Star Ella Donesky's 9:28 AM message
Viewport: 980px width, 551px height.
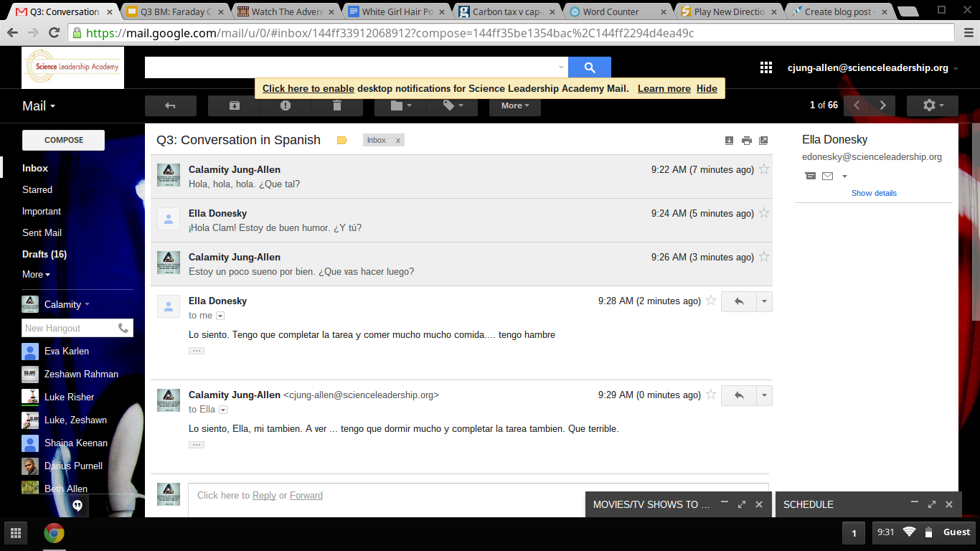tap(711, 301)
